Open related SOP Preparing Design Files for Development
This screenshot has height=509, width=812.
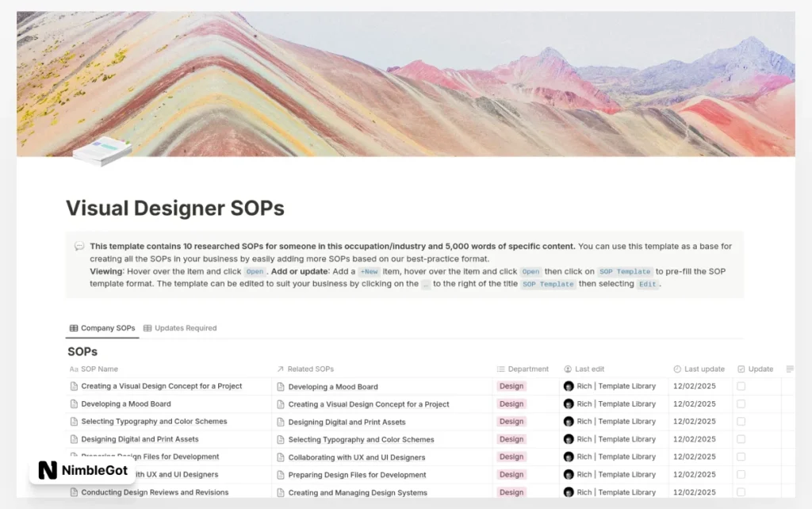[x=358, y=475]
